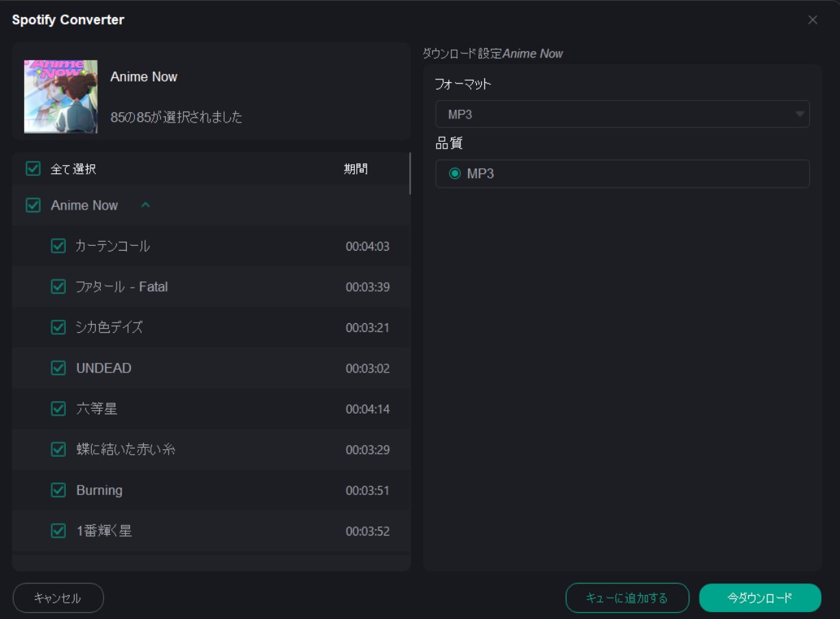The image size is (840, 619).
Task: Click the 期間 column header
Action: click(356, 168)
